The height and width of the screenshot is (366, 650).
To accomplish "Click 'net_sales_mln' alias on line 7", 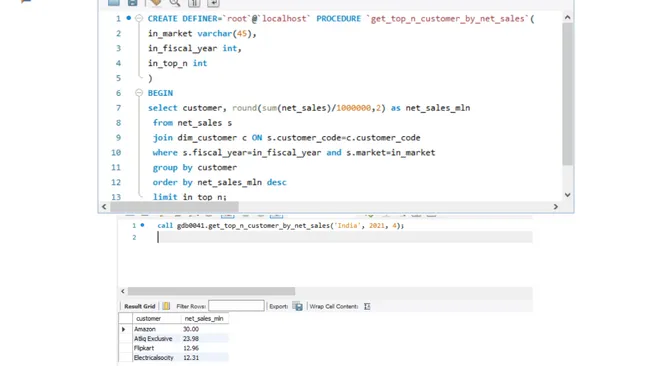I will pyautogui.click(x=438, y=108).
